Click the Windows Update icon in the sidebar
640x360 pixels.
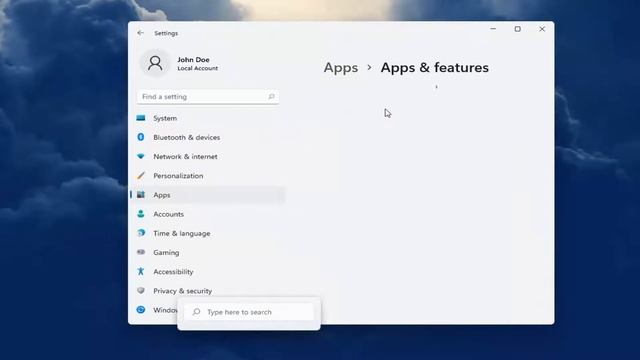point(141,310)
